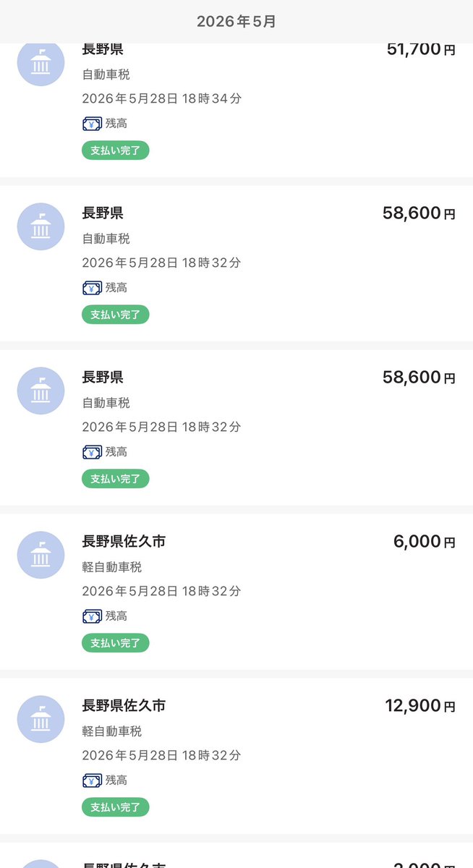473x868 pixels.
Task: Tap the building icon beside the 12,900円 payment
Action: (41, 719)
